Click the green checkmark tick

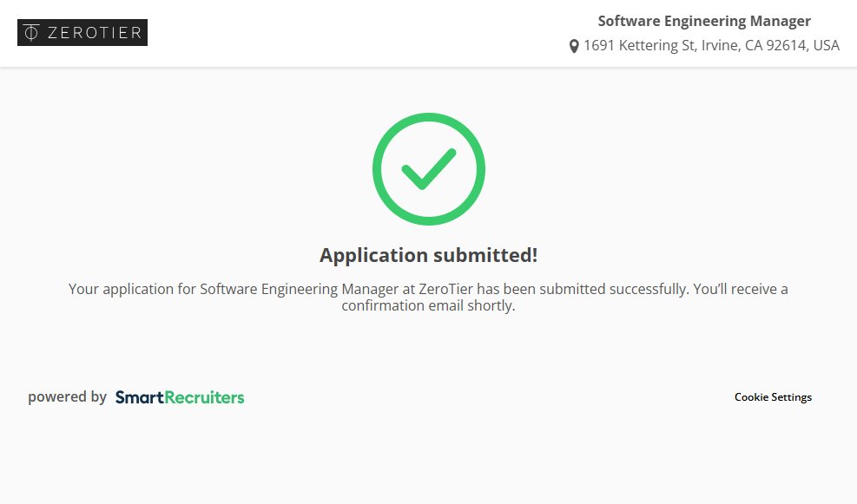click(428, 168)
